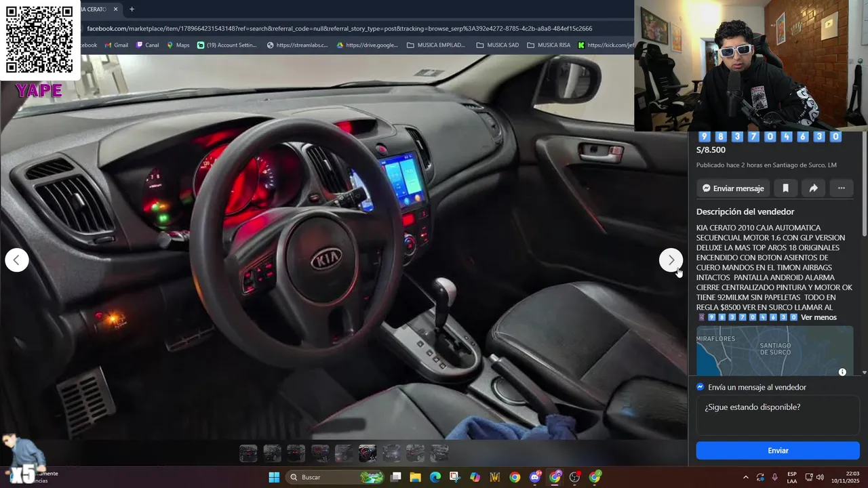
Task: Click the Enviar mensaje button
Action: pyautogui.click(x=733, y=188)
